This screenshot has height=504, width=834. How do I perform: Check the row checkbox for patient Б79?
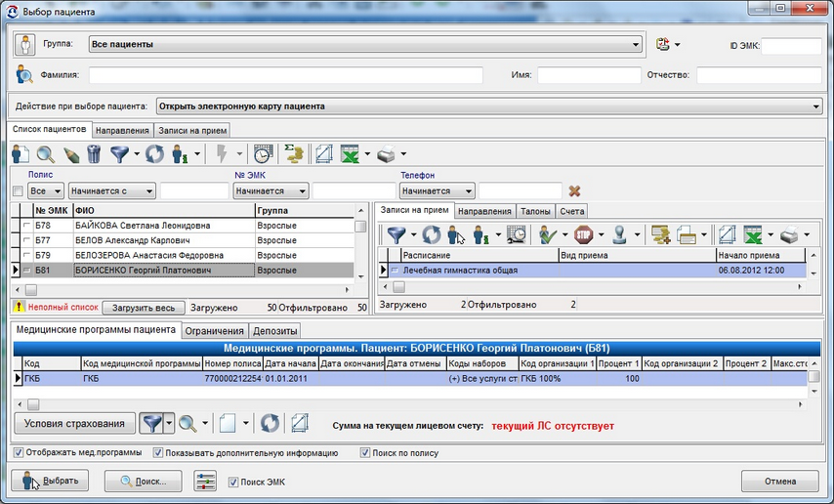click(x=26, y=256)
